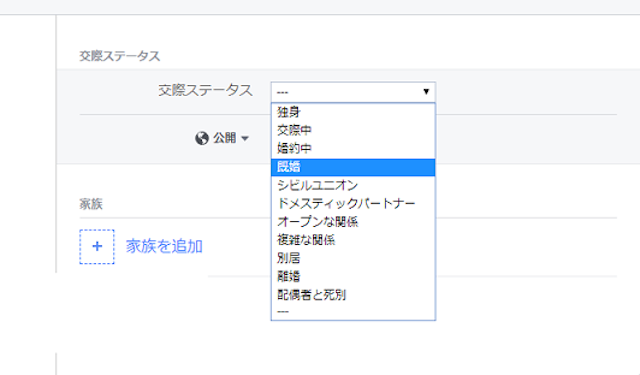Choose オープンな関係 in the dropdown

[353, 222]
